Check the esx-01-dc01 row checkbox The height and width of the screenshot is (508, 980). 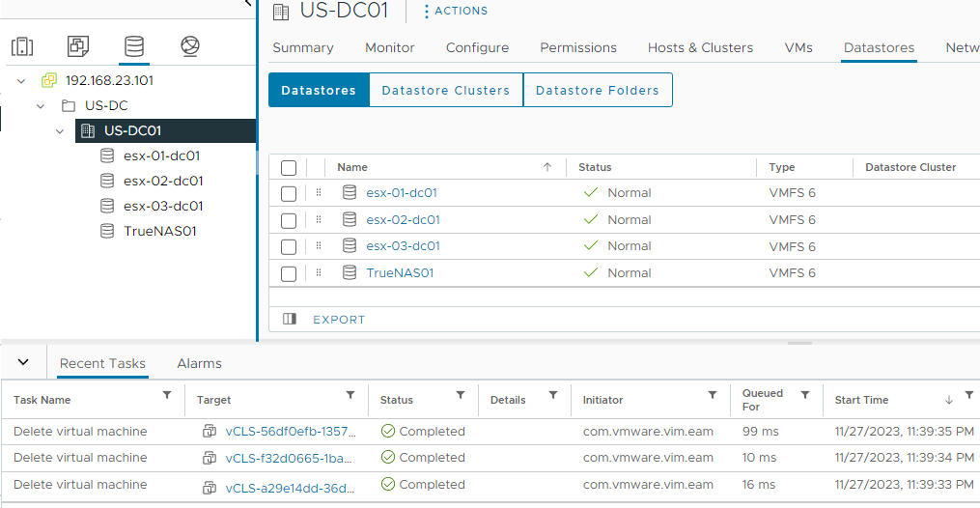[289, 194]
